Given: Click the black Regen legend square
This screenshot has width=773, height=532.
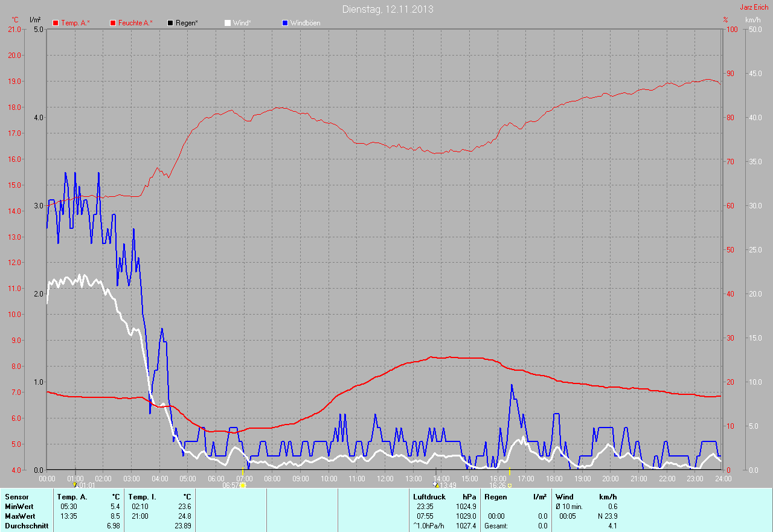Looking at the screenshot, I should (x=170, y=23).
